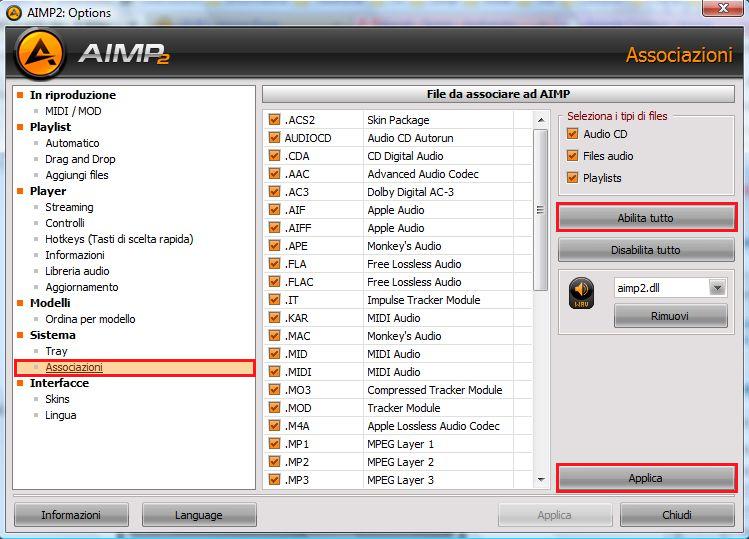Image resolution: width=749 pixels, height=539 pixels.
Task: Click the Disabilita tutto button
Action: [x=646, y=249]
